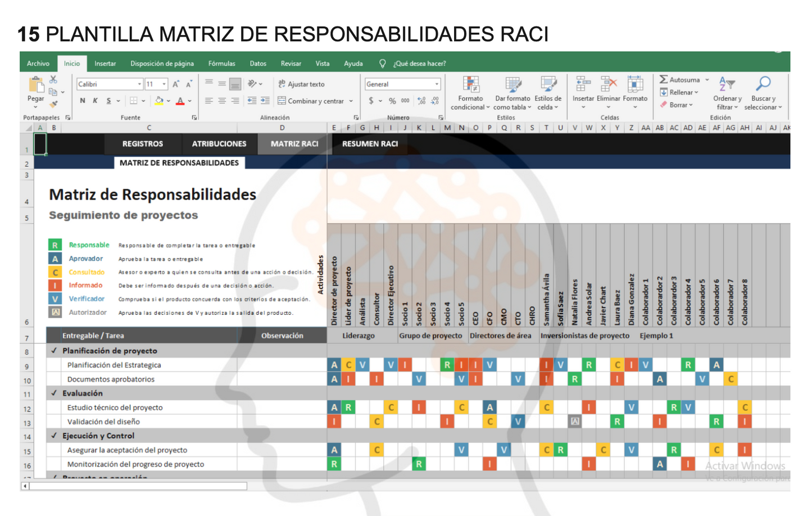Toggle bottom align button
Viewport: 812px width, 516px height.
click(235, 84)
